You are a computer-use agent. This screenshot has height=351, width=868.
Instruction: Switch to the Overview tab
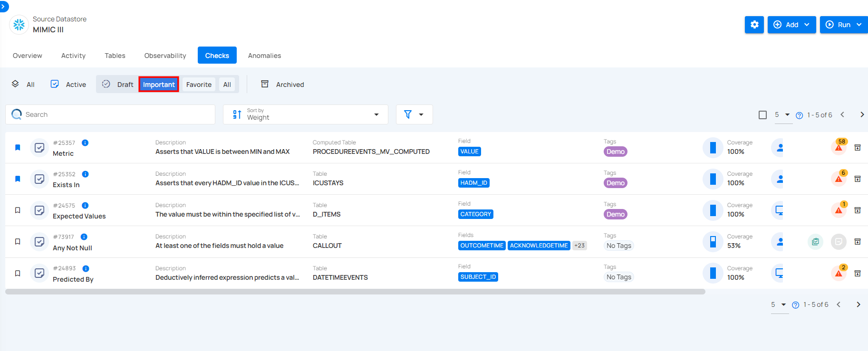pyautogui.click(x=28, y=56)
